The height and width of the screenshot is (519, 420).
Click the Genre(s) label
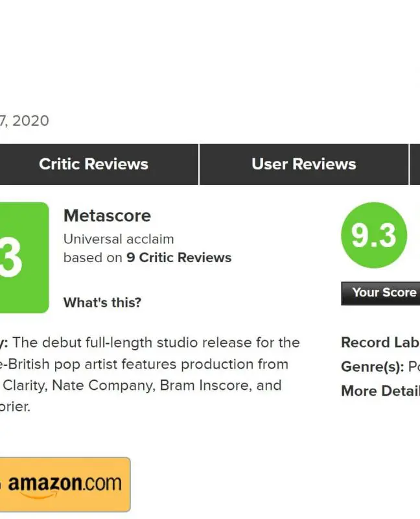pos(372,367)
